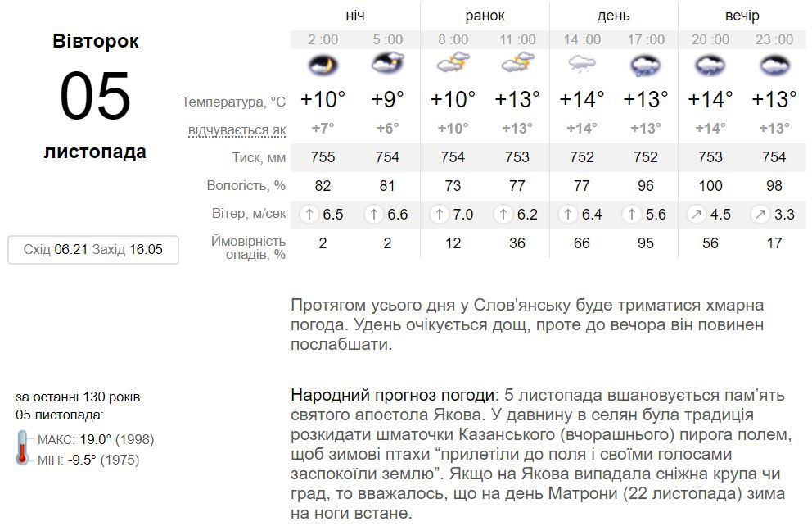Click the 'Народний прогноз погоди' heading text

[394, 396]
